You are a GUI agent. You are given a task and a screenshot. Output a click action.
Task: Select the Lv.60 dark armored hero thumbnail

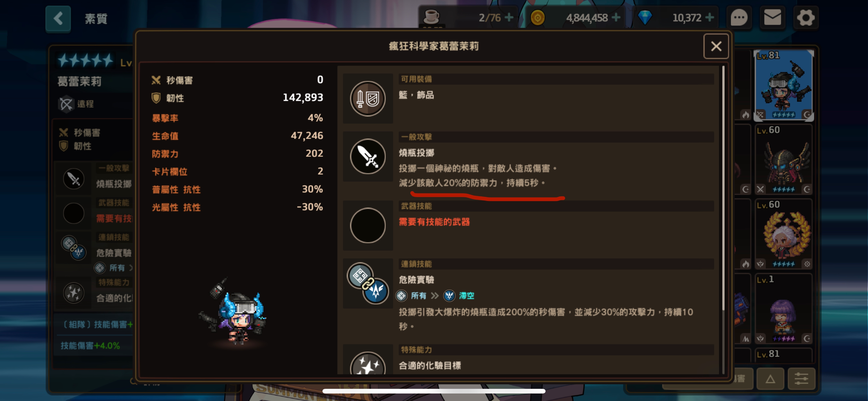point(784,159)
